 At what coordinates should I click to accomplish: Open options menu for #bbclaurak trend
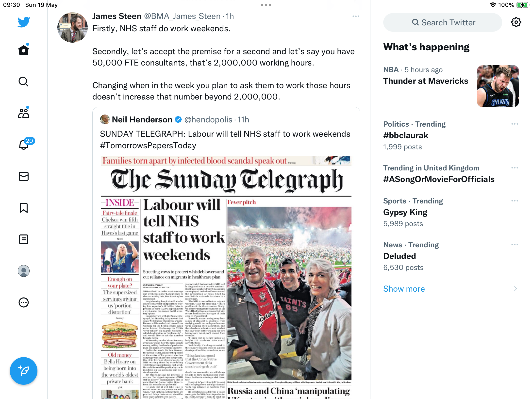pyautogui.click(x=515, y=124)
